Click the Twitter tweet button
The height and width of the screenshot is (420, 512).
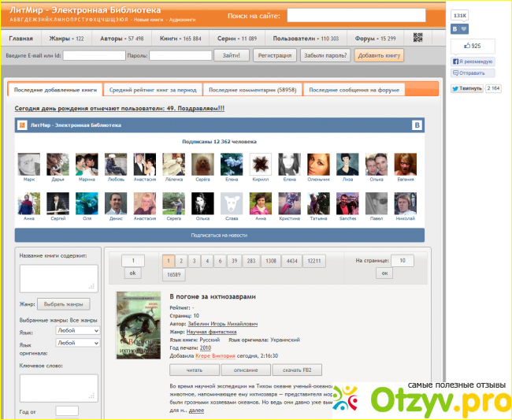coord(466,88)
